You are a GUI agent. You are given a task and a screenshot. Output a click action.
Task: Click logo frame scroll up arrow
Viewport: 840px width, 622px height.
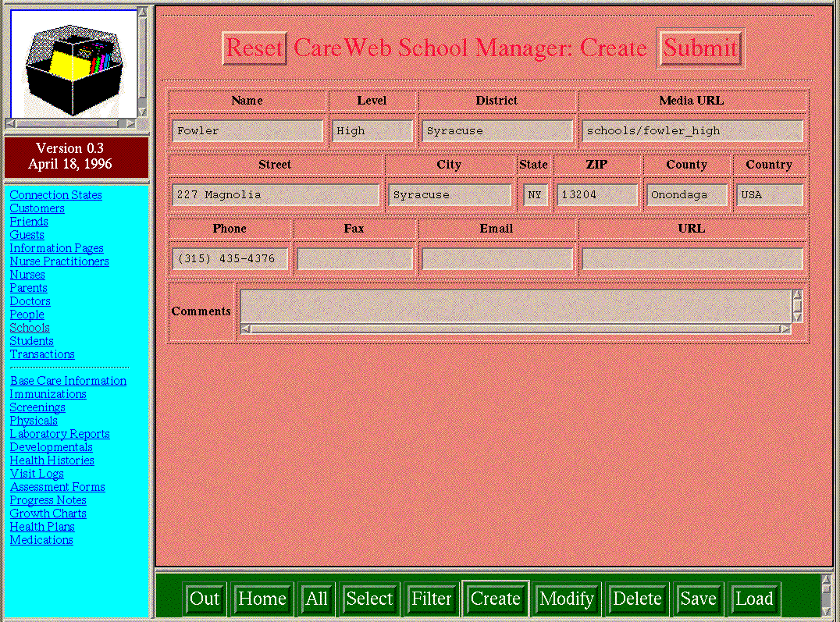(143, 12)
